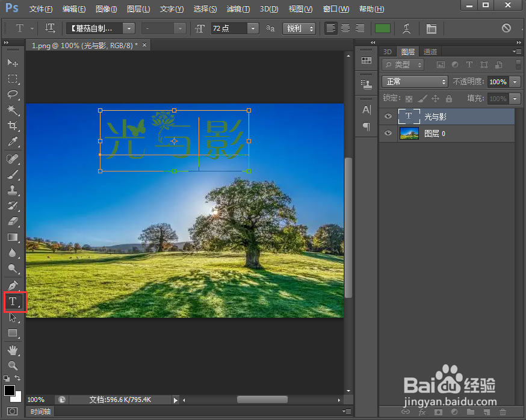
Task: Select the Healing Brush tool
Action: tap(13, 158)
